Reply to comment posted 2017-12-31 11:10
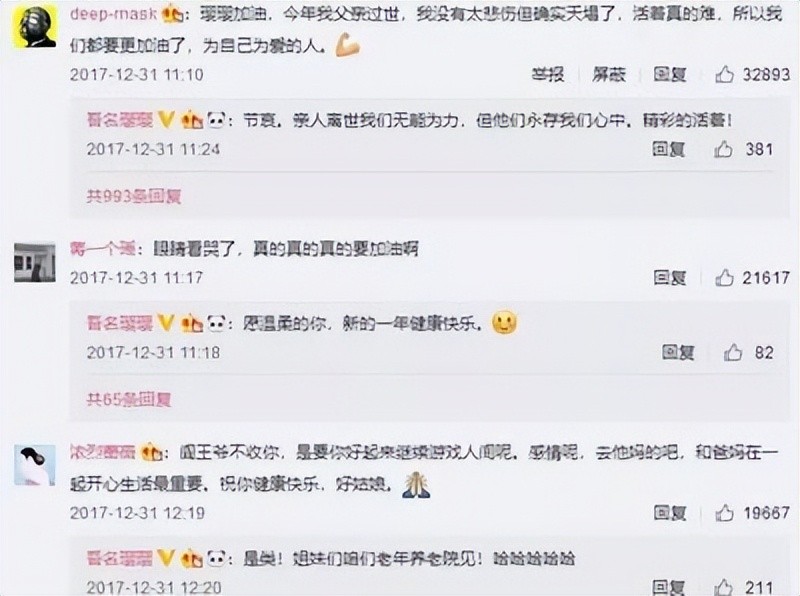 tap(669, 75)
